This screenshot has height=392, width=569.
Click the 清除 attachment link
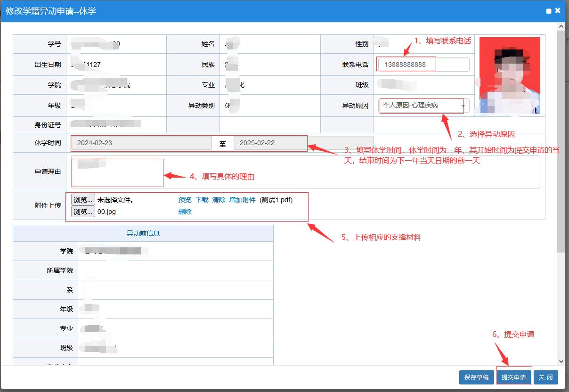219,200
